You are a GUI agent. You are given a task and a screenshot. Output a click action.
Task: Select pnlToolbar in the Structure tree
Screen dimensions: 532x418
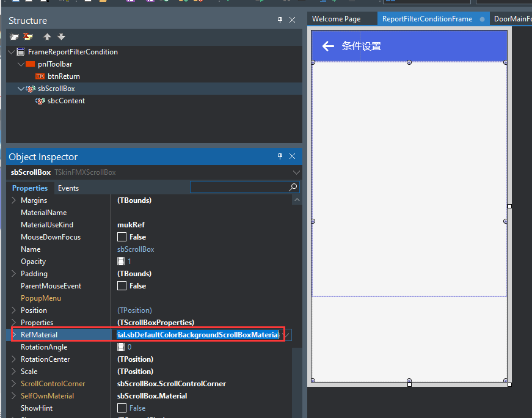click(55, 64)
